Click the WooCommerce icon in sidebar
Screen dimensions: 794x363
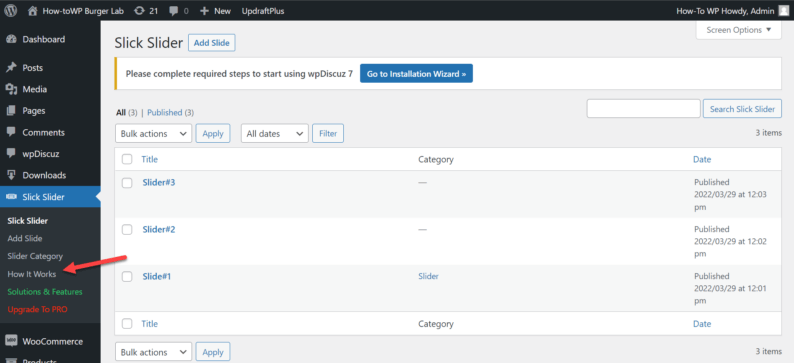(11, 341)
